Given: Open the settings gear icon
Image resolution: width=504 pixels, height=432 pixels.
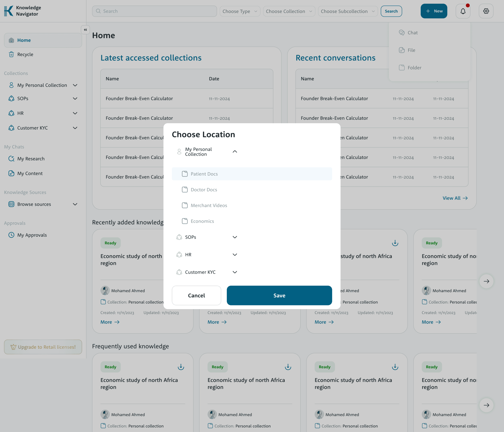Looking at the screenshot, I should tap(486, 11).
